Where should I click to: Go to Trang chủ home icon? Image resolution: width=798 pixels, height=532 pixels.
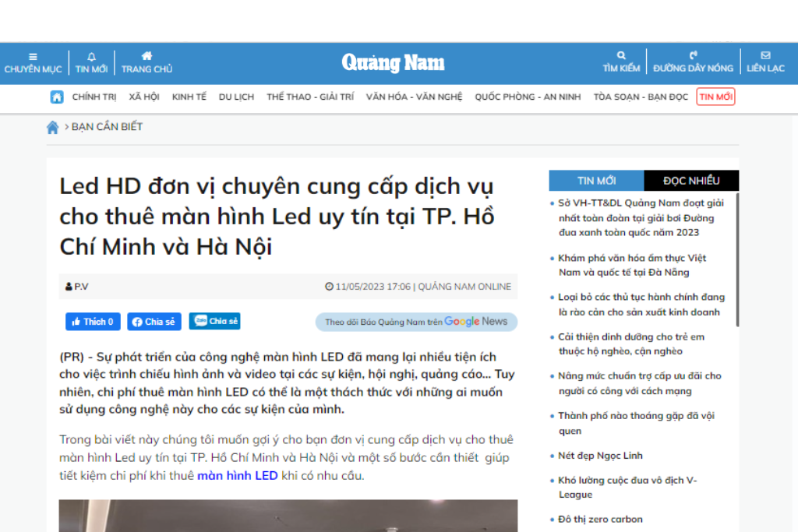(x=147, y=56)
